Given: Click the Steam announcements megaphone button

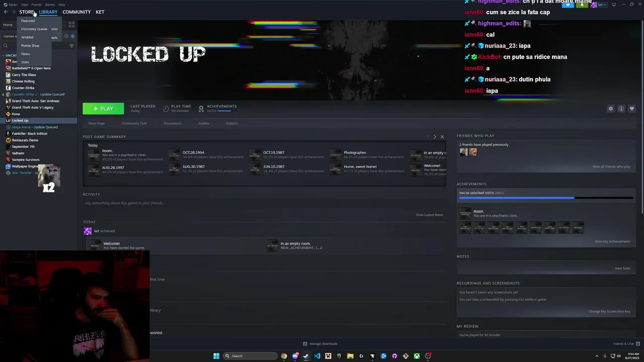Looking at the screenshot, I should 568,5.
